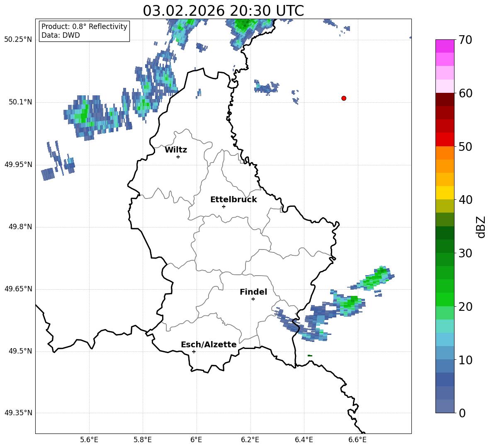Viewport: 491px width, 448px height.
Task: Click the '70' colorbar tick label
Action: click(465, 40)
